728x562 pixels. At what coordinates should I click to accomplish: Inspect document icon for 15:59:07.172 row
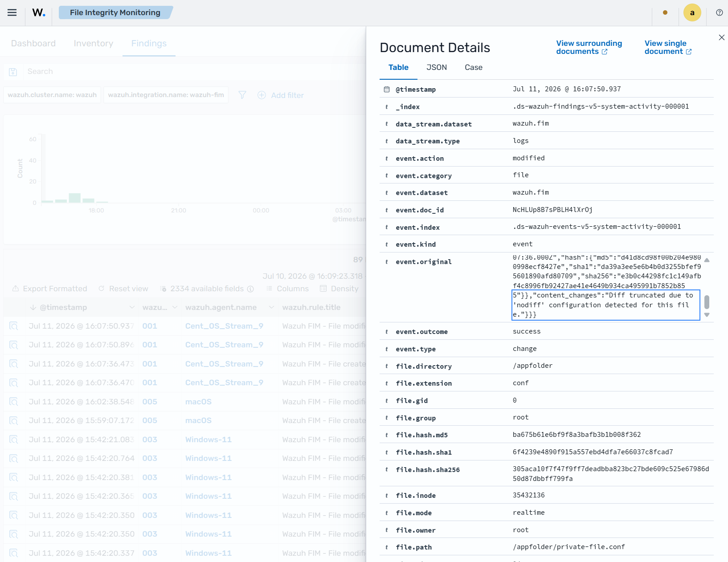(x=14, y=420)
